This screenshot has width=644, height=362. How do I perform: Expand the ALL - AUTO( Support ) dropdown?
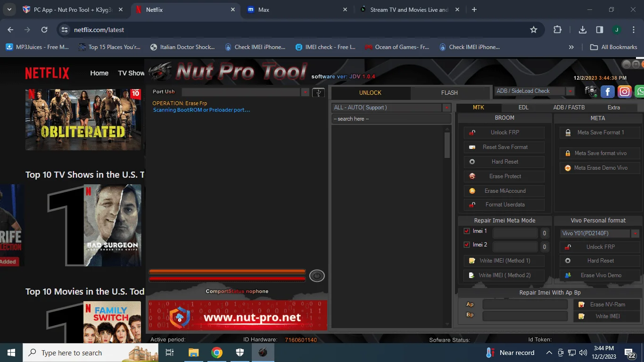(446, 108)
